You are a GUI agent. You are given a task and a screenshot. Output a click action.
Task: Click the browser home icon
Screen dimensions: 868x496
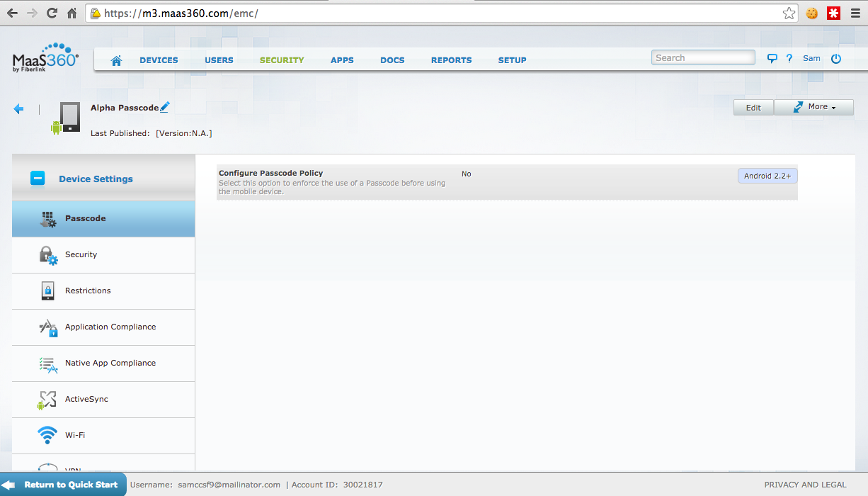point(72,13)
